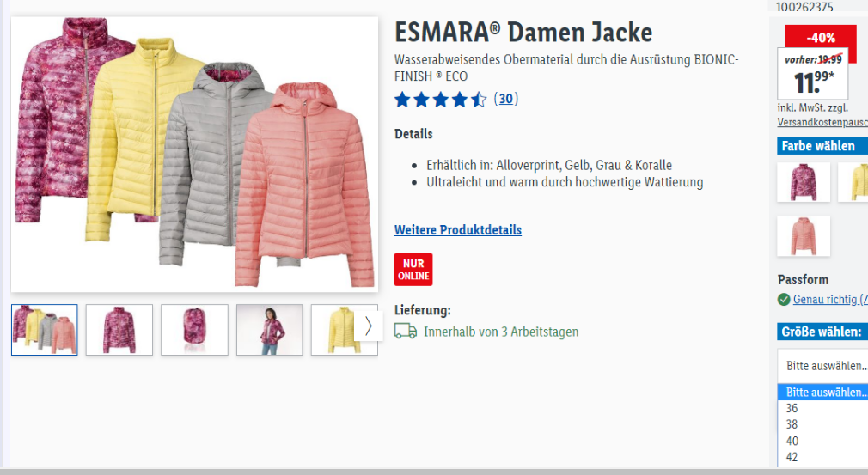Open the Größe wählen dropdown box
This screenshot has height=475, width=868.
click(822, 366)
